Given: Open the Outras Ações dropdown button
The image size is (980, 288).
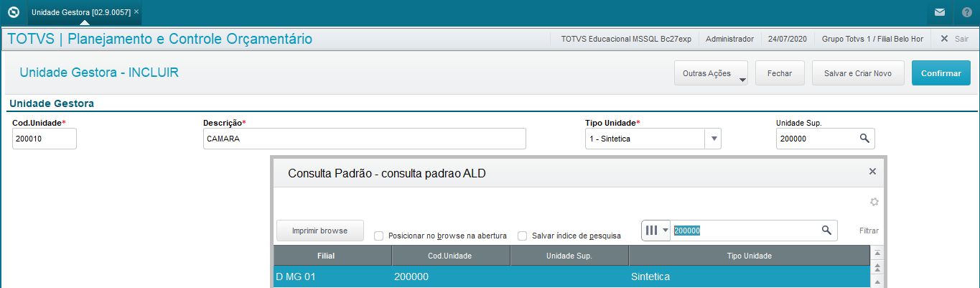Looking at the screenshot, I should click(711, 73).
